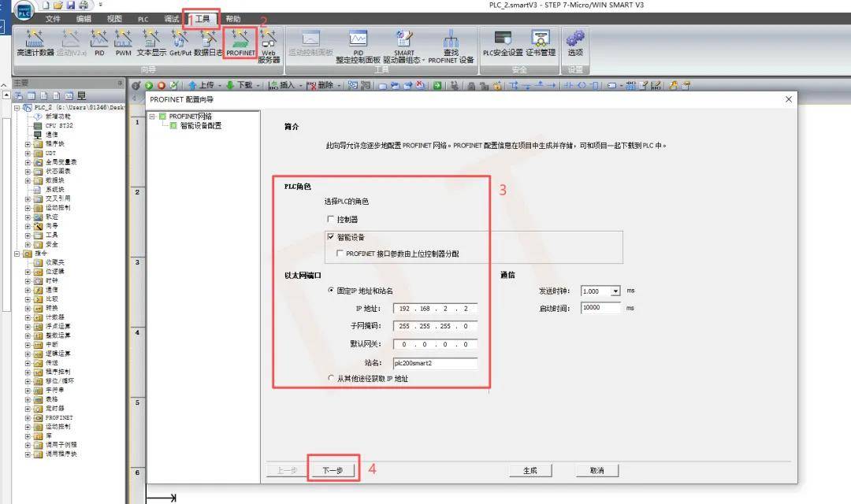Launch the PID wizard icon
851x504 pixels.
99,43
